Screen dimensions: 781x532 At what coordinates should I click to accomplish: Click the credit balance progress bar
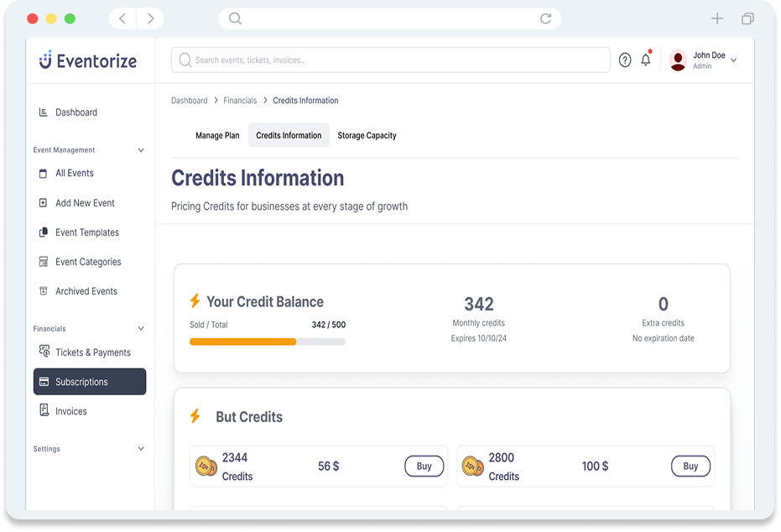point(267,342)
